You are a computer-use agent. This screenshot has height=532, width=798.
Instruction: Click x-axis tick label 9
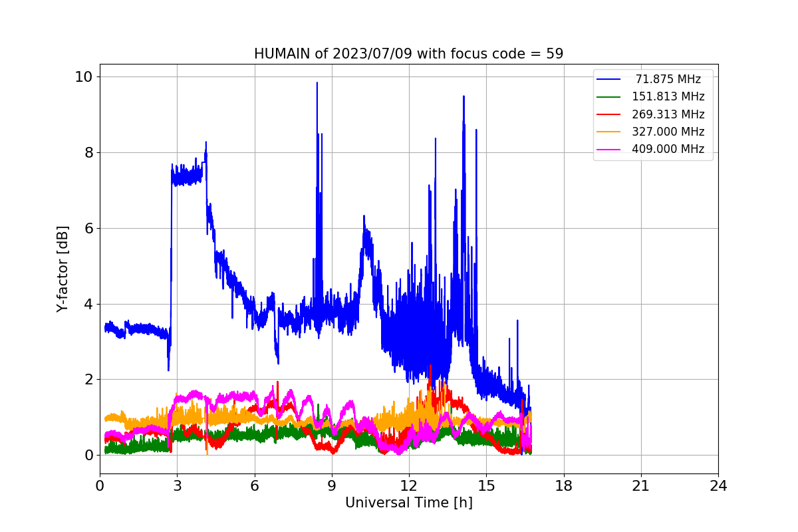pos(332,486)
